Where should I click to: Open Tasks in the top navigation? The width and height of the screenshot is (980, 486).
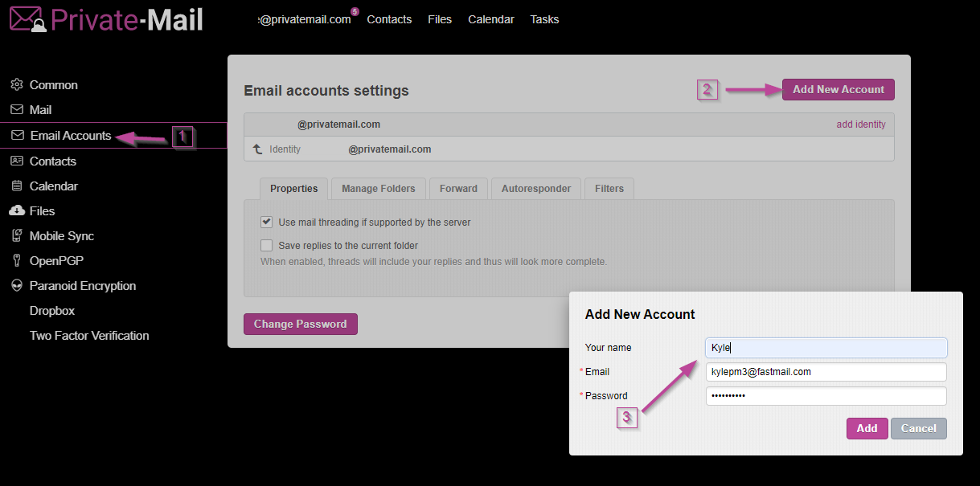tap(544, 19)
